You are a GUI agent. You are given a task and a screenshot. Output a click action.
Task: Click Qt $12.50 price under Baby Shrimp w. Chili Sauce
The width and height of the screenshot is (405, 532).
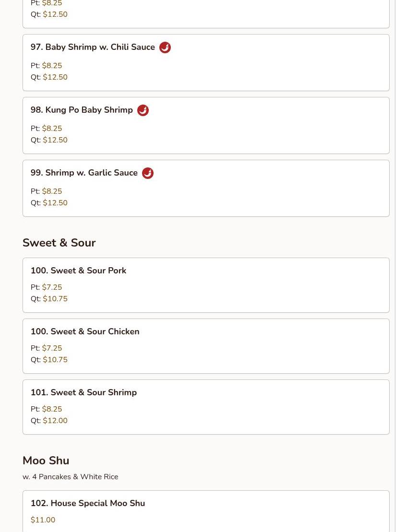[55, 77]
